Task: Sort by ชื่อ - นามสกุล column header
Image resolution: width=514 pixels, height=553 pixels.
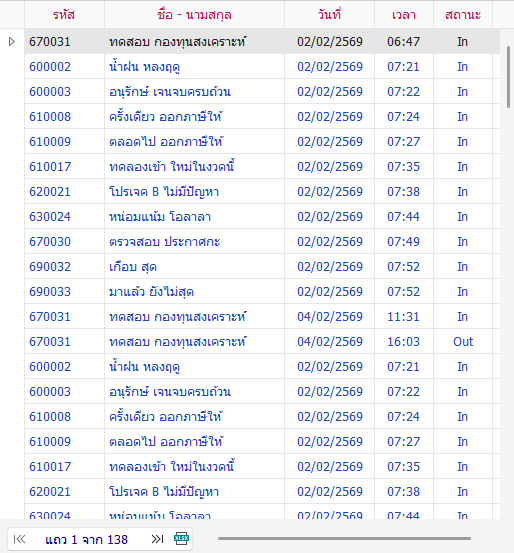Action: click(x=194, y=15)
